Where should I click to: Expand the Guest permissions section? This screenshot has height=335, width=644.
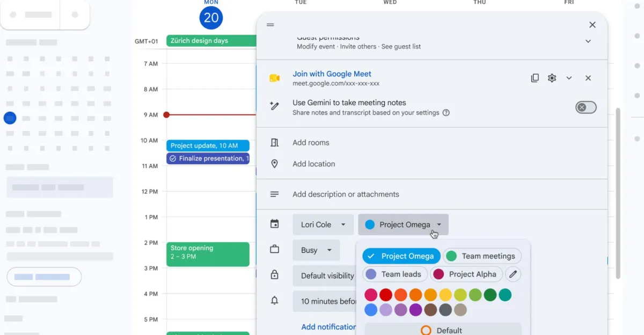click(588, 41)
